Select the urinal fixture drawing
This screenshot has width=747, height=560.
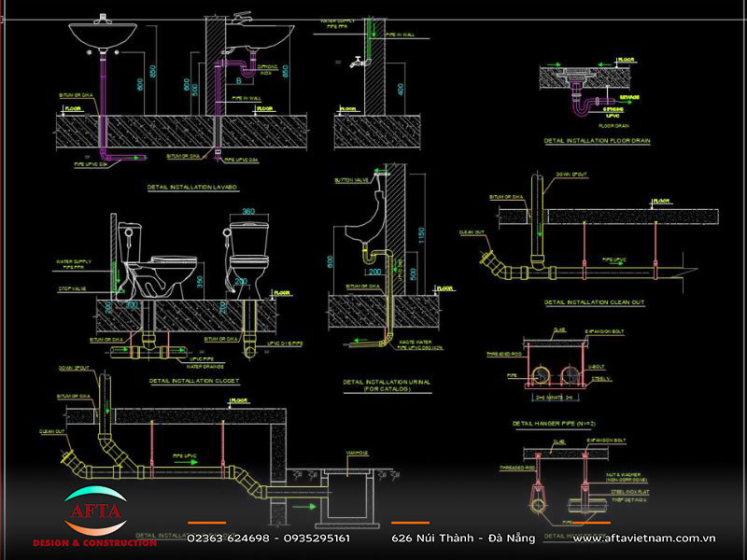[x=363, y=219]
